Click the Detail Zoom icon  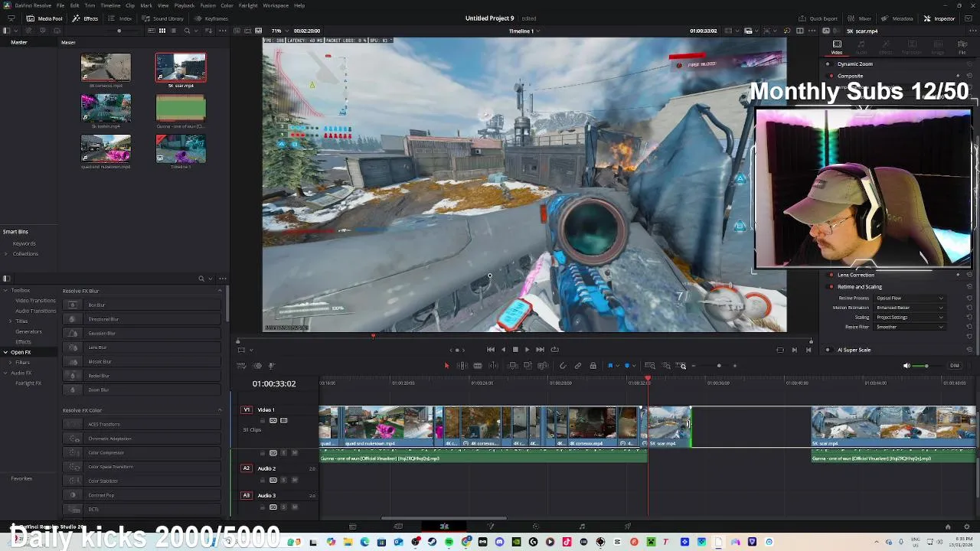[x=666, y=366]
